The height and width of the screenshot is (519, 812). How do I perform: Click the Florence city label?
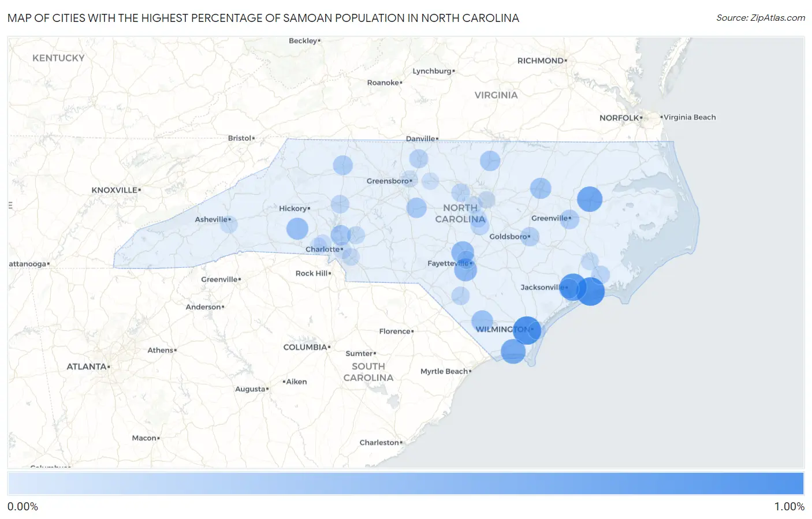point(395,331)
